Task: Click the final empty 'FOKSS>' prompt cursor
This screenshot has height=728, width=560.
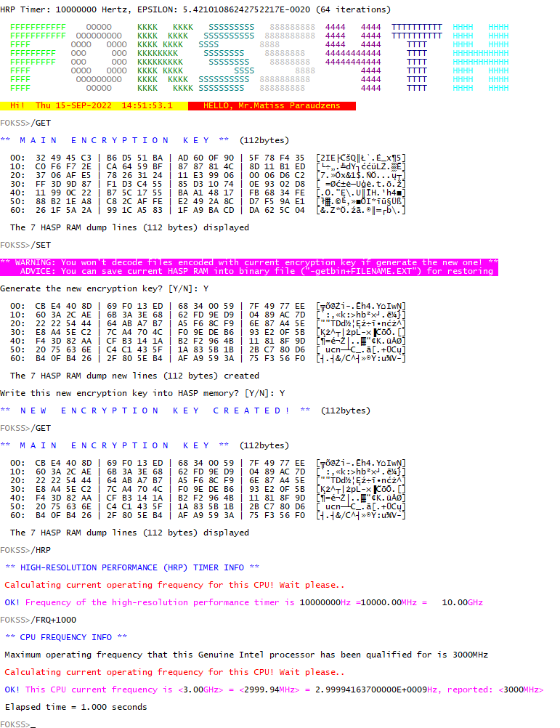Action: [33, 724]
